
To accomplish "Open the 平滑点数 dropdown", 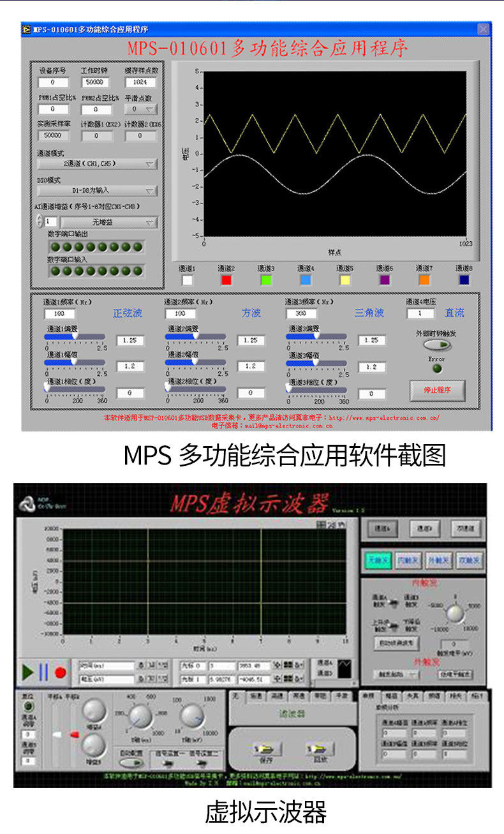I will 140,109.
